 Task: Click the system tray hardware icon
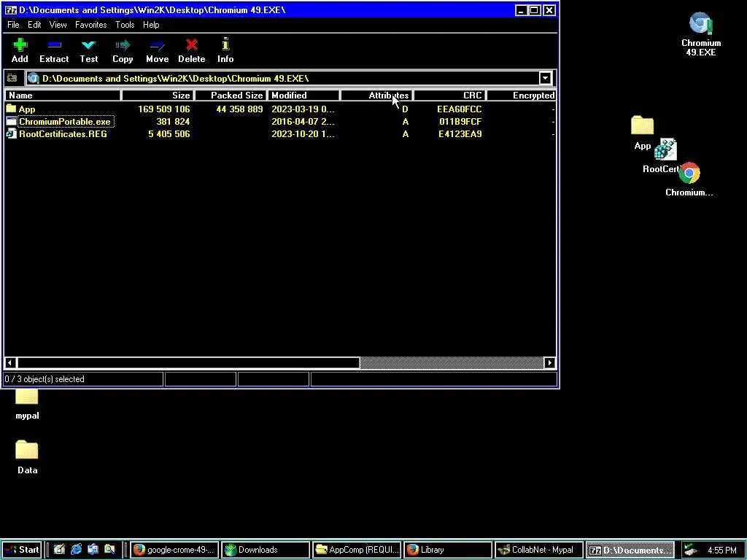pos(691,550)
